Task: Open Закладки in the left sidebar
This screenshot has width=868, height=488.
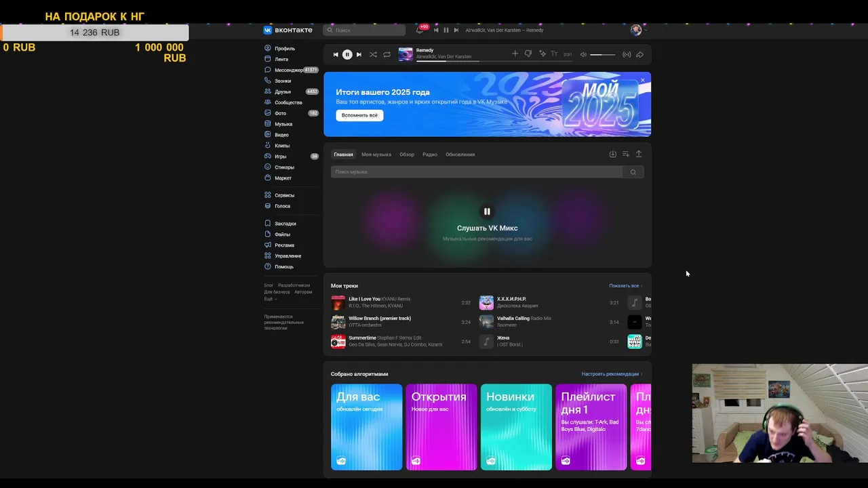Action: pos(280,224)
